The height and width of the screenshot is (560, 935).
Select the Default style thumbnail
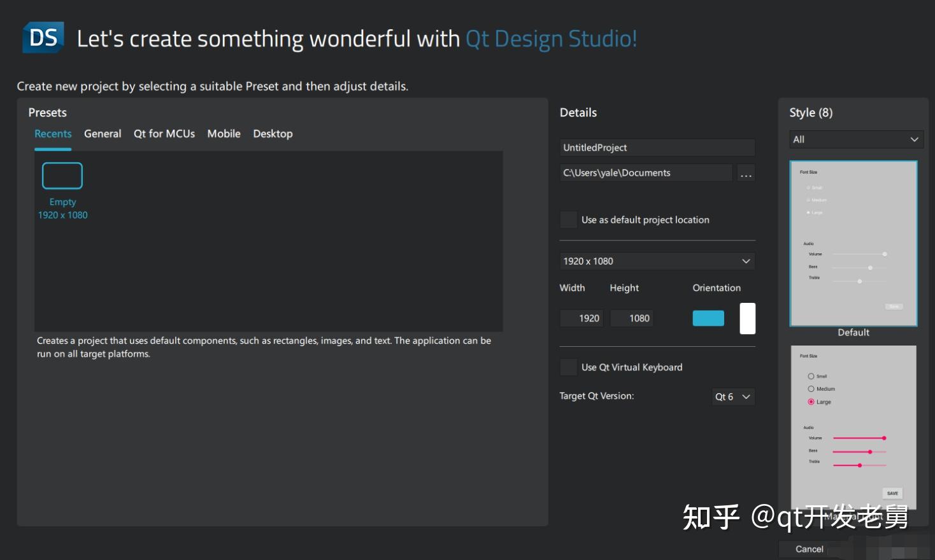[853, 244]
